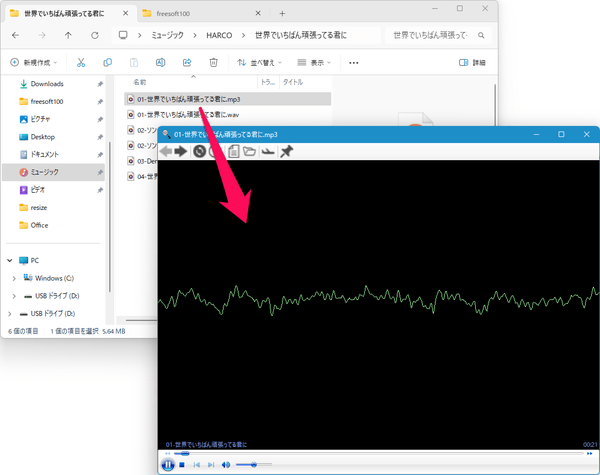This screenshot has height=475, width=600.
Task: Click the PC monitor icon in address bar
Action: (123, 35)
